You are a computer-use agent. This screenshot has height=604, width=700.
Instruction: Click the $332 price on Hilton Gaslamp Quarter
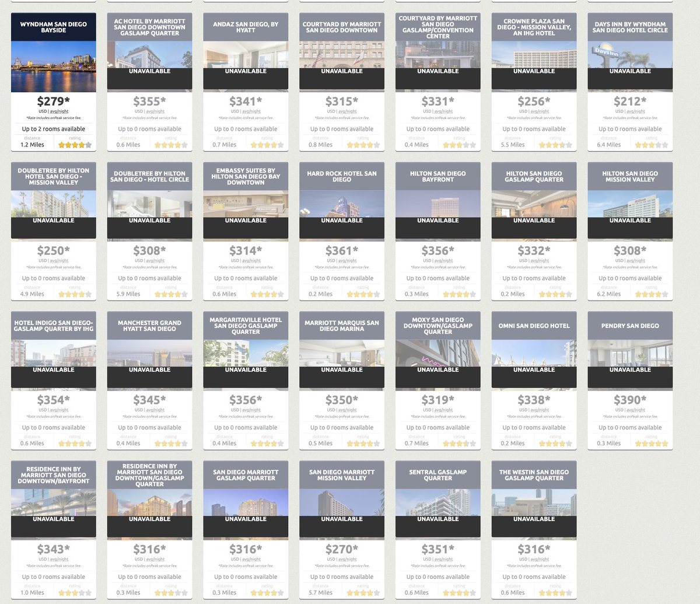click(x=534, y=251)
